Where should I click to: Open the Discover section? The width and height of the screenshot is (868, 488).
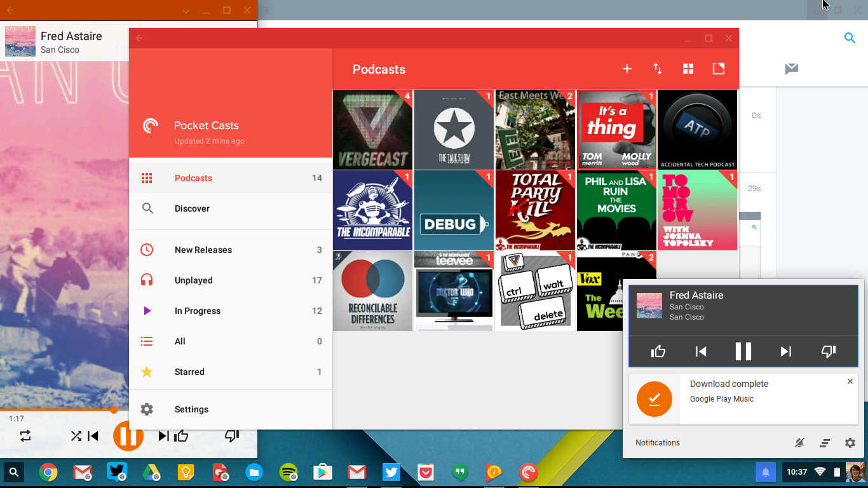(192, 208)
